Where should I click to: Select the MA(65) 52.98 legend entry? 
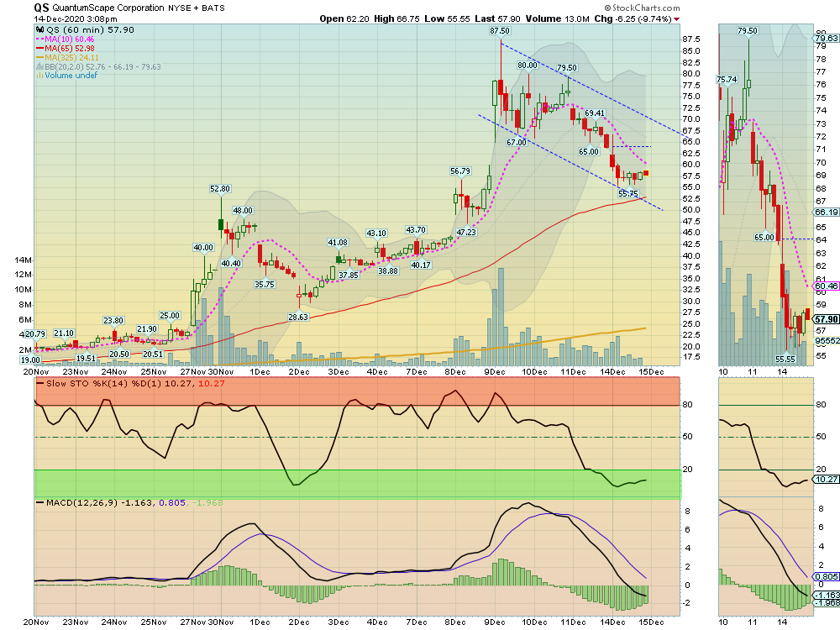65,48
